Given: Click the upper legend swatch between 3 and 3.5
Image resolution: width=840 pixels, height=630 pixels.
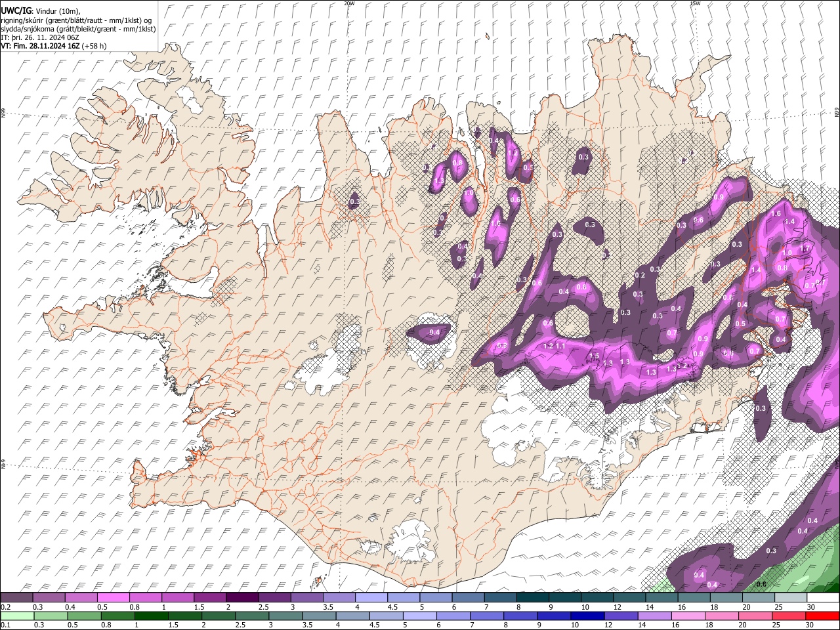Looking at the screenshot, I should pyautogui.click(x=307, y=598).
